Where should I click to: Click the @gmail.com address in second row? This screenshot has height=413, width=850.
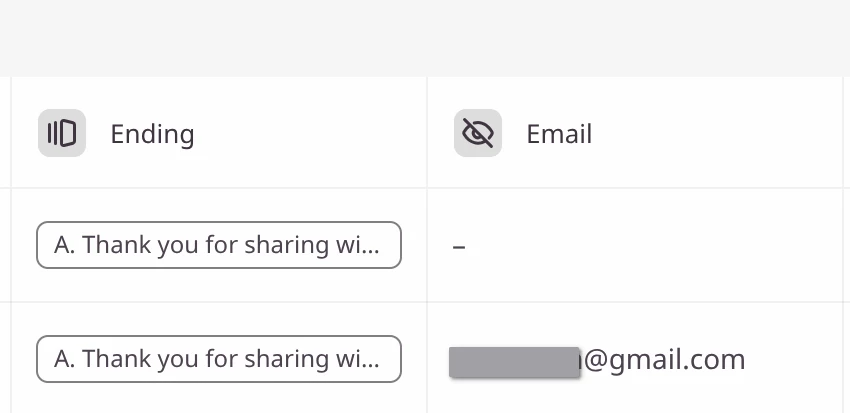point(663,360)
